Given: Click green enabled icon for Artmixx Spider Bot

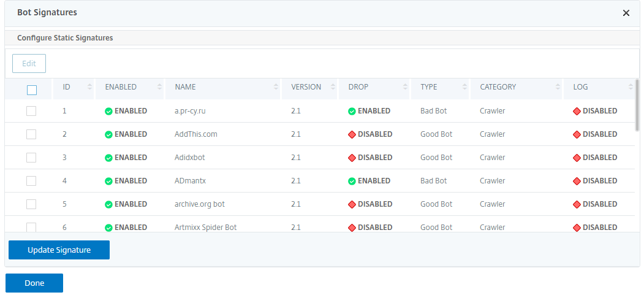Looking at the screenshot, I should (x=109, y=228).
